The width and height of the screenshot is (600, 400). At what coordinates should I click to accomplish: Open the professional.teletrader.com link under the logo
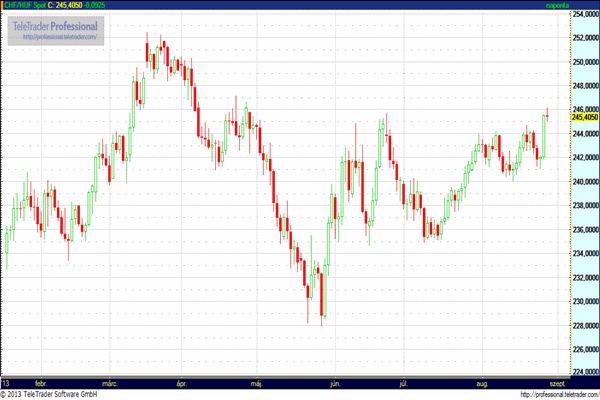[x=60, y=38]
